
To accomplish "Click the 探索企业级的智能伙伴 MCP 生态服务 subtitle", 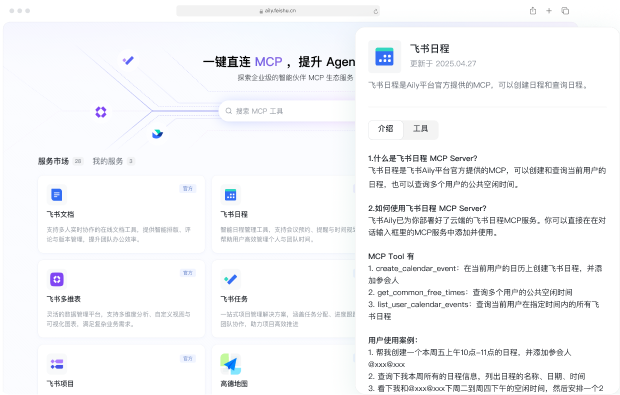I will (x=295, y=77).
